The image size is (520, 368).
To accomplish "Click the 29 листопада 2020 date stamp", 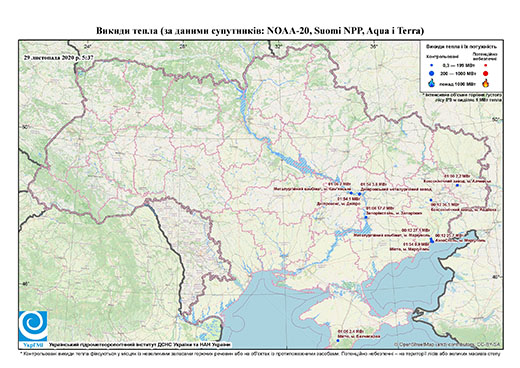I will point(59,57).
